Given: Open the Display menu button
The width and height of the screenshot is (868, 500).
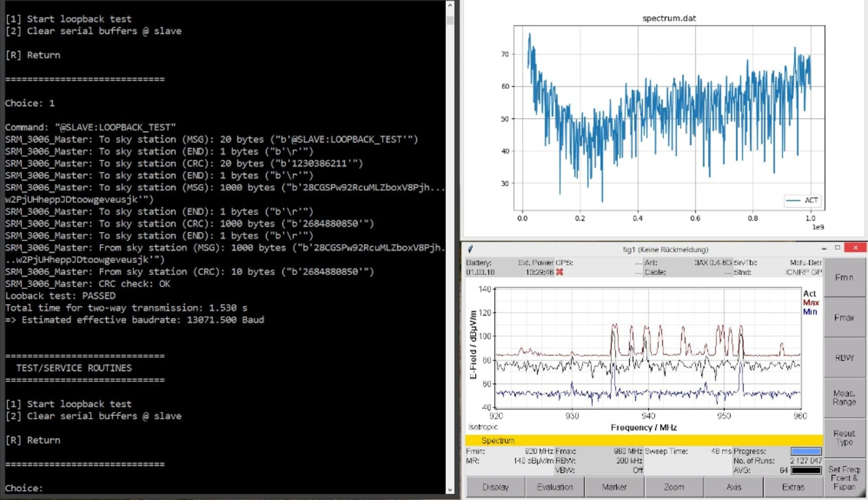Looking at the screenshot, I should click(496, 486).
